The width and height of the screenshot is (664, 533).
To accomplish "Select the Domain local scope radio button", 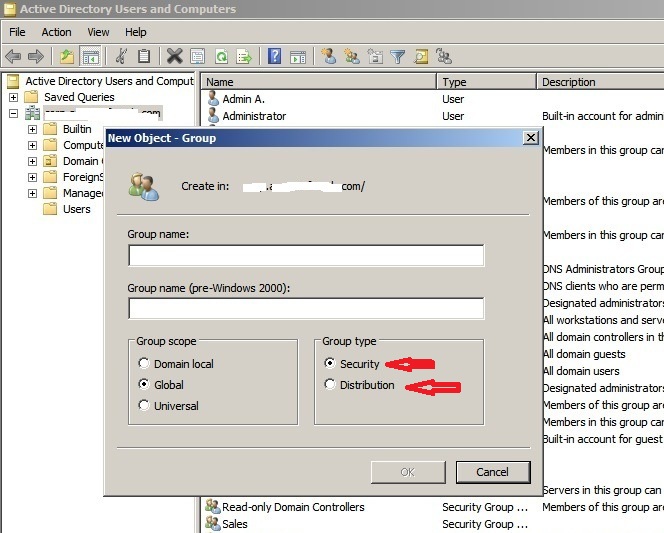I will tap(144, 363).
